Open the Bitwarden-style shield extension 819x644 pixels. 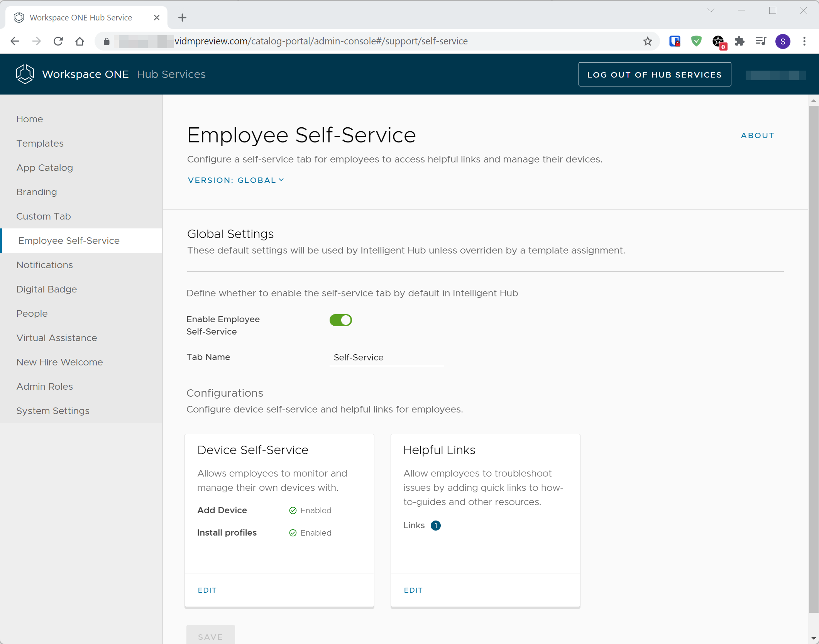[675, 41]
